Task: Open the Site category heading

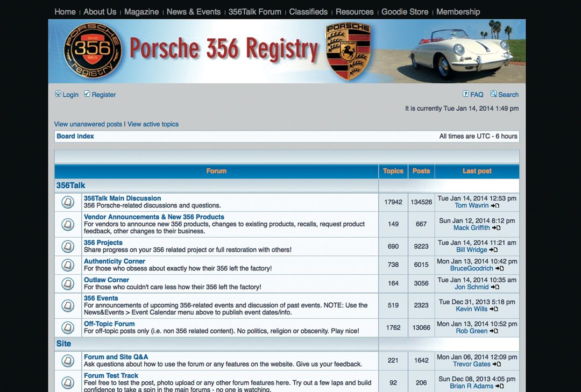Action: point(63,344)
